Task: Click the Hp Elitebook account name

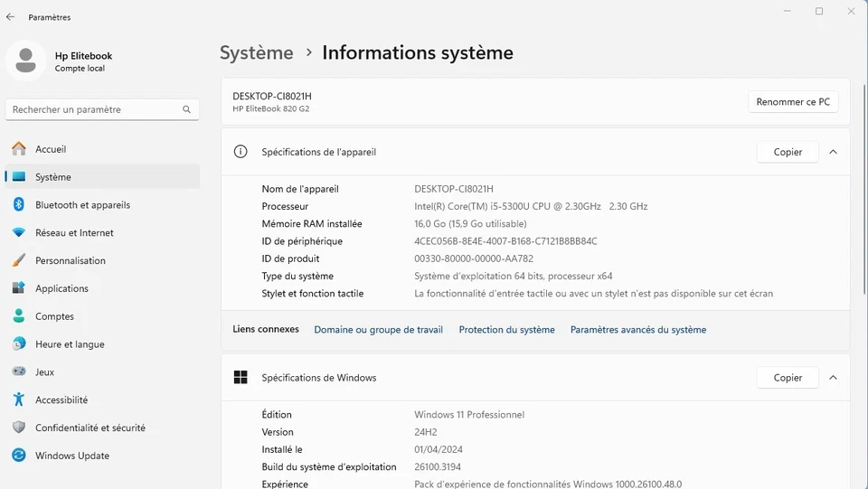Action: (x=83, y=56)
